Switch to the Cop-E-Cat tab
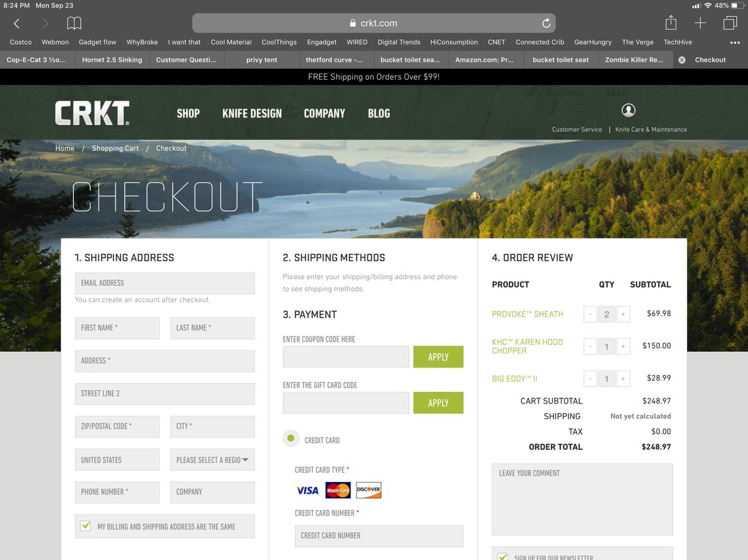This screenshot has width=748, height=560. 37,60
